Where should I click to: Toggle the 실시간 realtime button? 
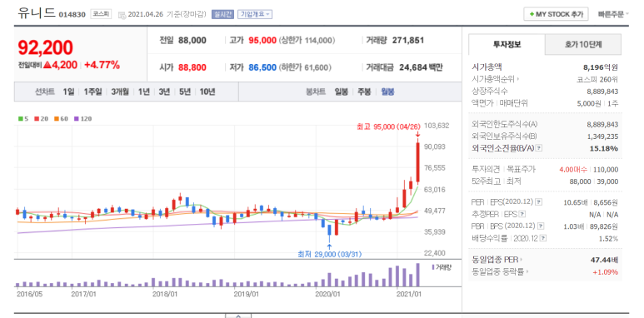coord(222,14)
